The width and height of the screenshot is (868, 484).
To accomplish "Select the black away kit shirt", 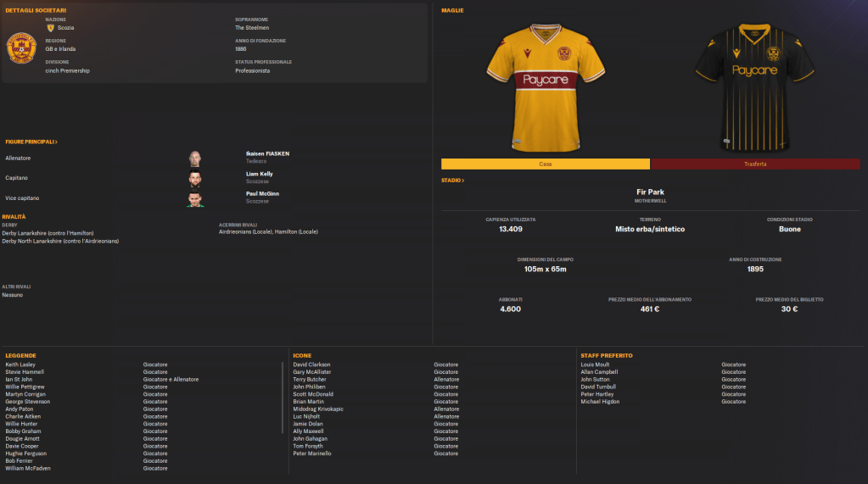I will click(754, 87).
